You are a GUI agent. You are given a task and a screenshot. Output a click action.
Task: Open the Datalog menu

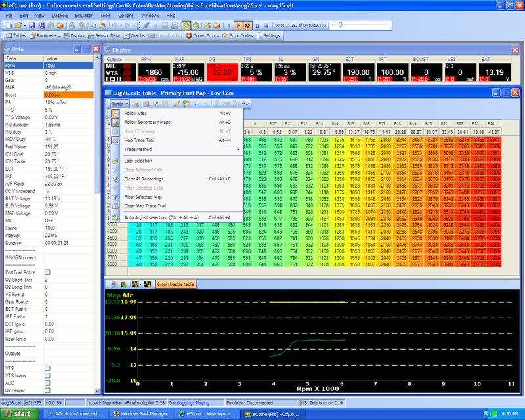tap(60, 16)
